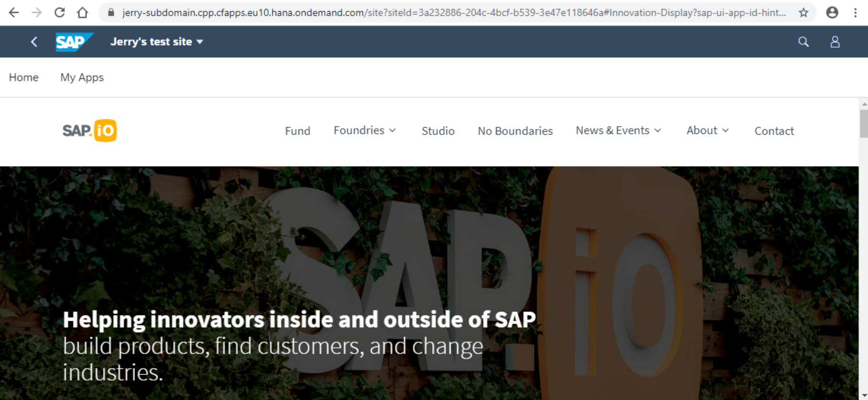868x400 pixels.
Task: Click the SAP logo in header
Action: pyautogui.click(x=74, y=42)
